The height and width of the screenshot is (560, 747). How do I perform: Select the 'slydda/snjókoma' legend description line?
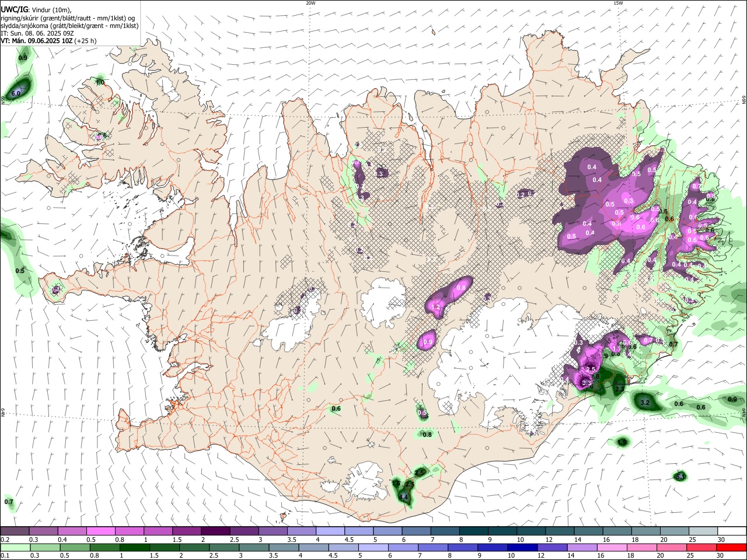69,26
